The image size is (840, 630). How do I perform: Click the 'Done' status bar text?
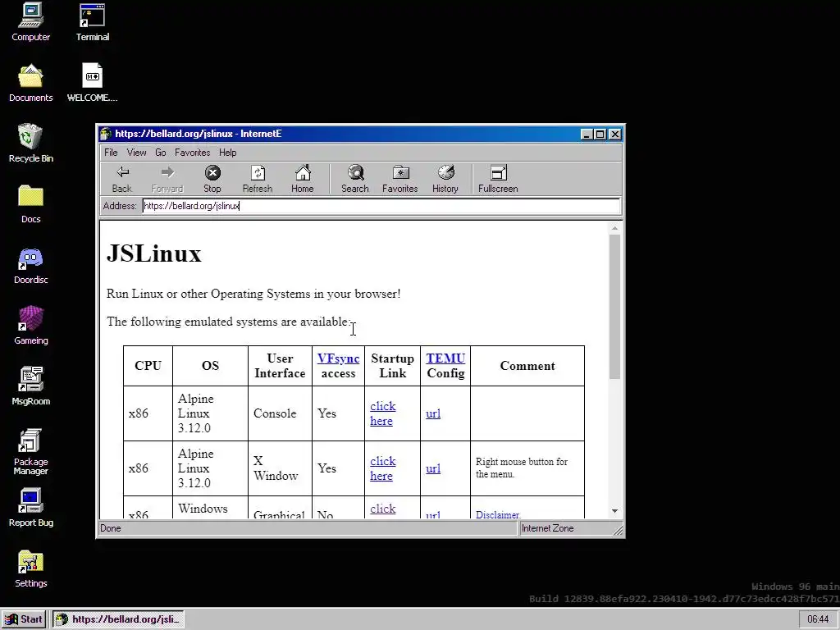pos(111,528)
